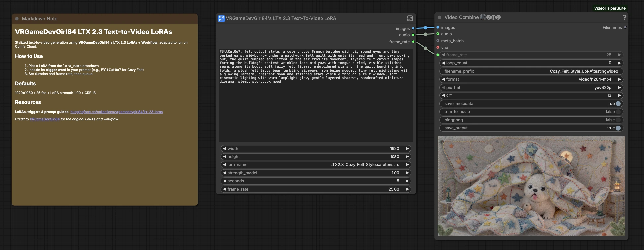Decrease frame_rate on the LoRA node
The width and height of the screenshot is (644, 250).
[x=225, y=189]
